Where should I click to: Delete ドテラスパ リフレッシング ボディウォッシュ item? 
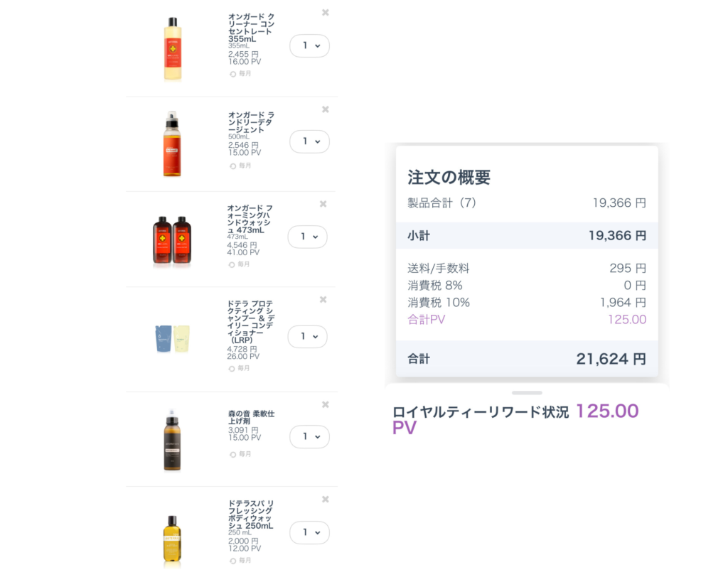[326, 500]
